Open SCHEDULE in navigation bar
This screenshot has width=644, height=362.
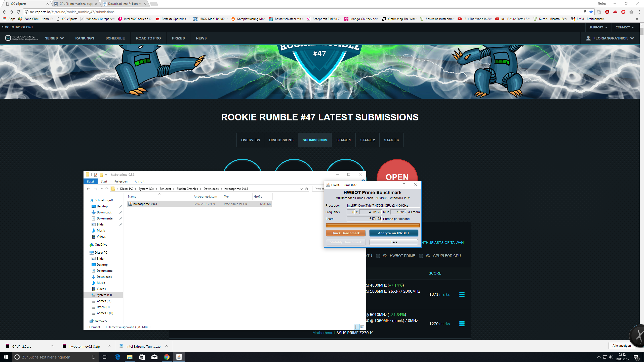point(115,38)
